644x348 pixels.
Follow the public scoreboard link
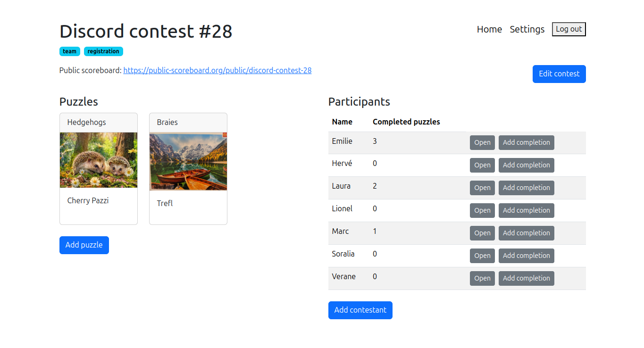point(217,70)
